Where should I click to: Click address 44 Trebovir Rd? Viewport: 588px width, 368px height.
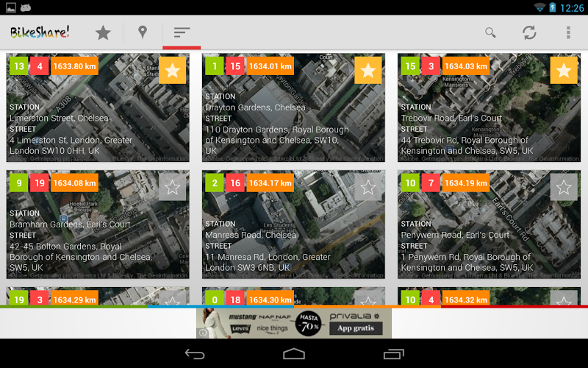pos(467,145)
